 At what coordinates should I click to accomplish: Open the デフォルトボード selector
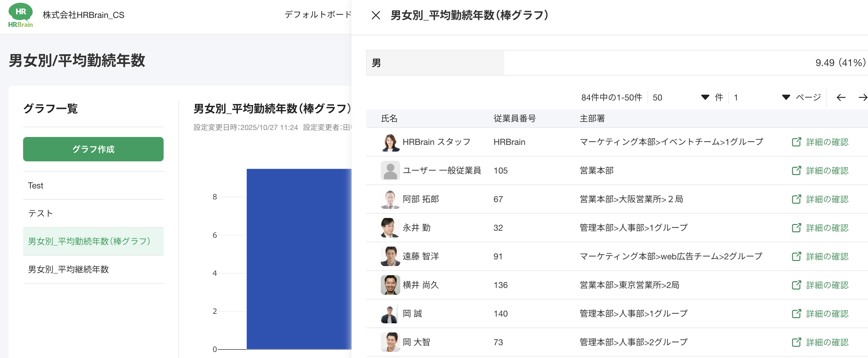coord(317,15)
